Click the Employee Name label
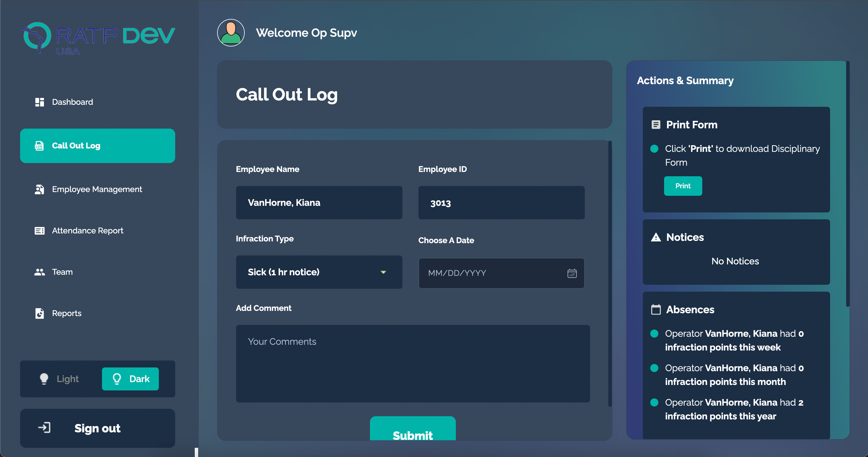868x457 pixels. click(x=267, y=169)
